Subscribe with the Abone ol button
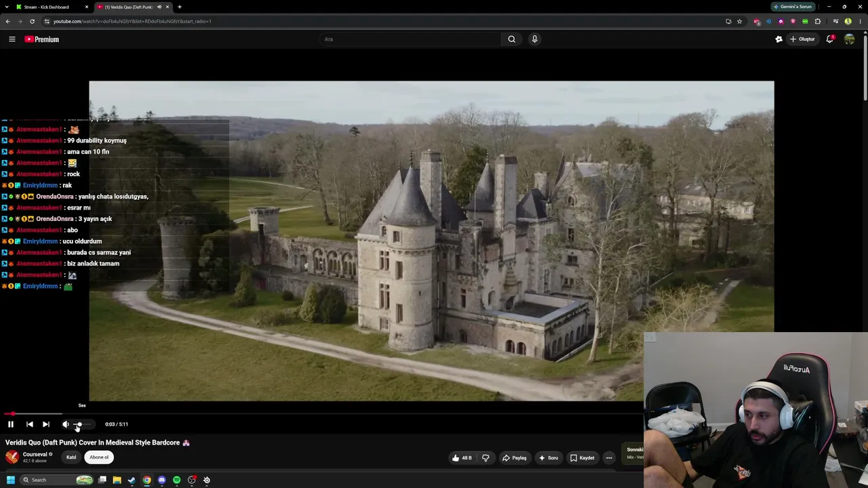The width and height of the screenshot is (868, 488). pos(99,457)
